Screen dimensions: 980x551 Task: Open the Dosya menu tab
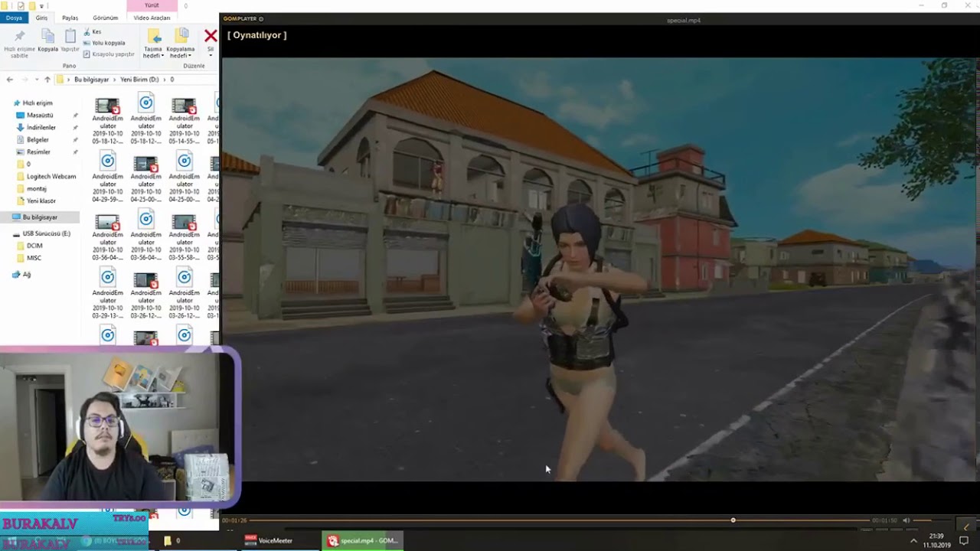click(x=14, y=18)
